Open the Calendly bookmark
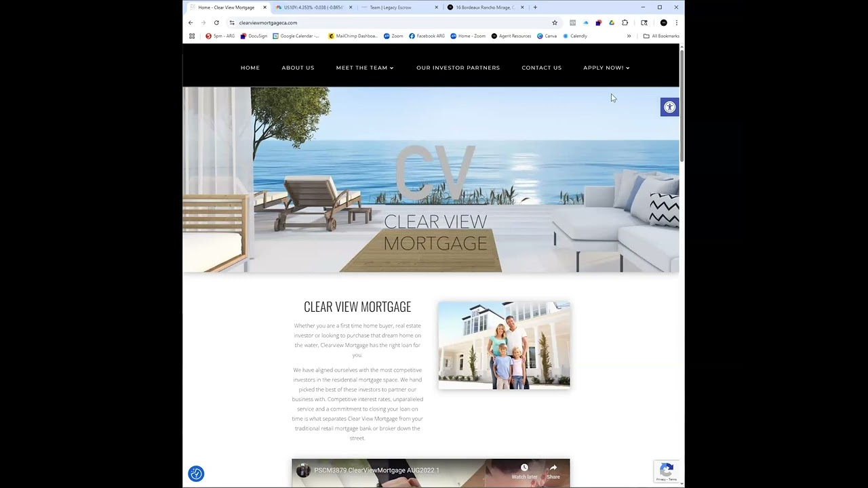Viewport: 868px width, 488px height. 575,36
